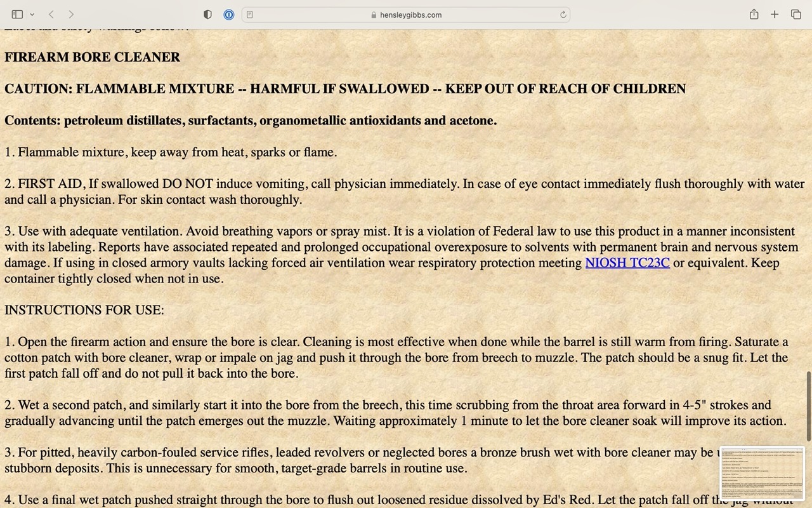
Task: Click '2. Wet a second patch' paragraph
Action: 395,413
